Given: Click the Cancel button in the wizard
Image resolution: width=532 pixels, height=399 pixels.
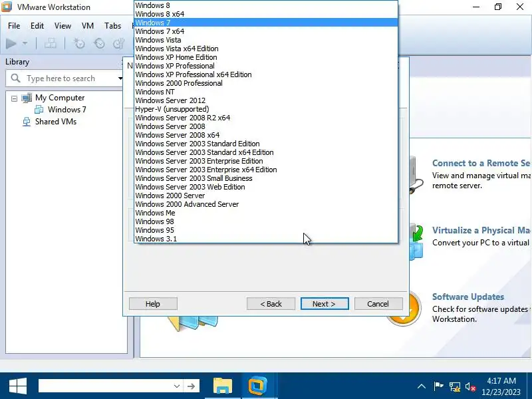Looking at the screenshot, I should coord(378,304).
